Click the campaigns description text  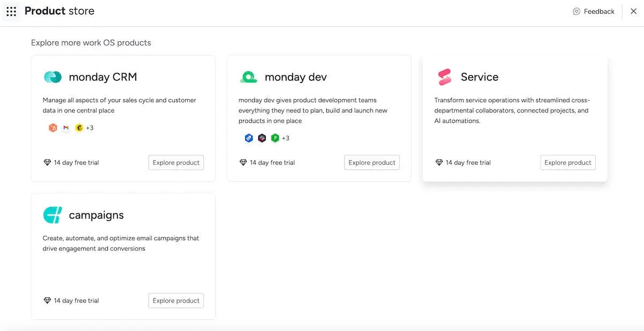point(121,243)
